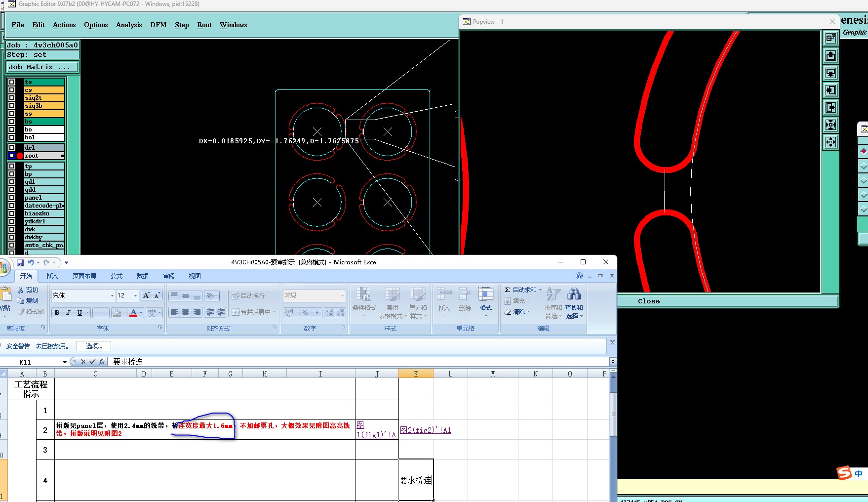The height and width of the screenshot is (502, 868).
Task: Toggle checkbox for layer ts
Action: tap(12, 82)
